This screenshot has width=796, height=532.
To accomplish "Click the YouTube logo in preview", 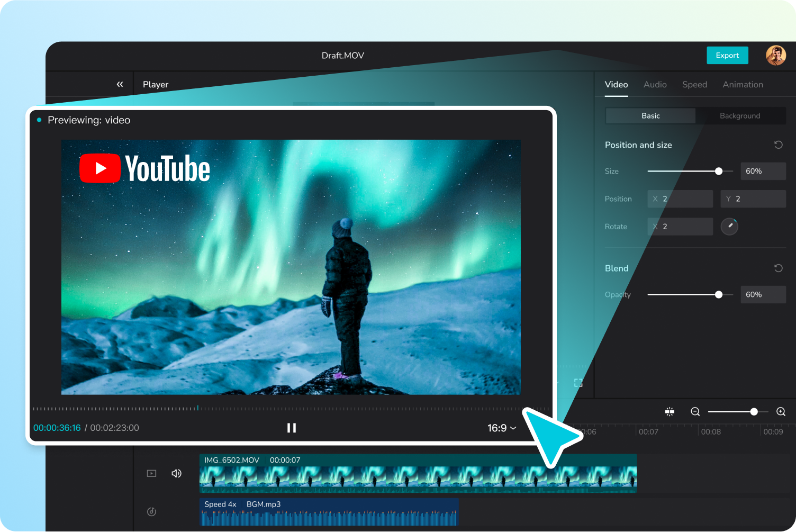I will [144, 168].
